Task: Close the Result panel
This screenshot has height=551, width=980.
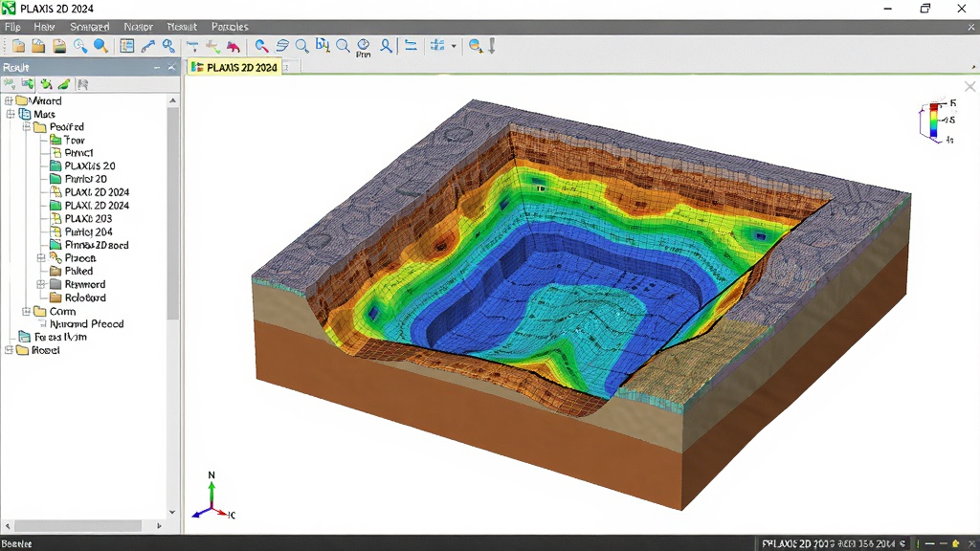Action: point(172,68)
